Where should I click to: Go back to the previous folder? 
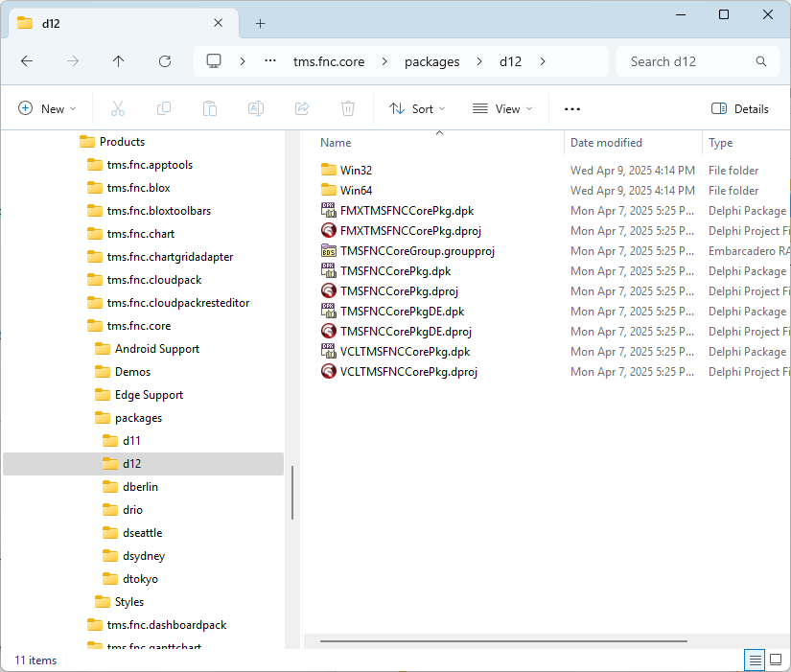(27, 61)
